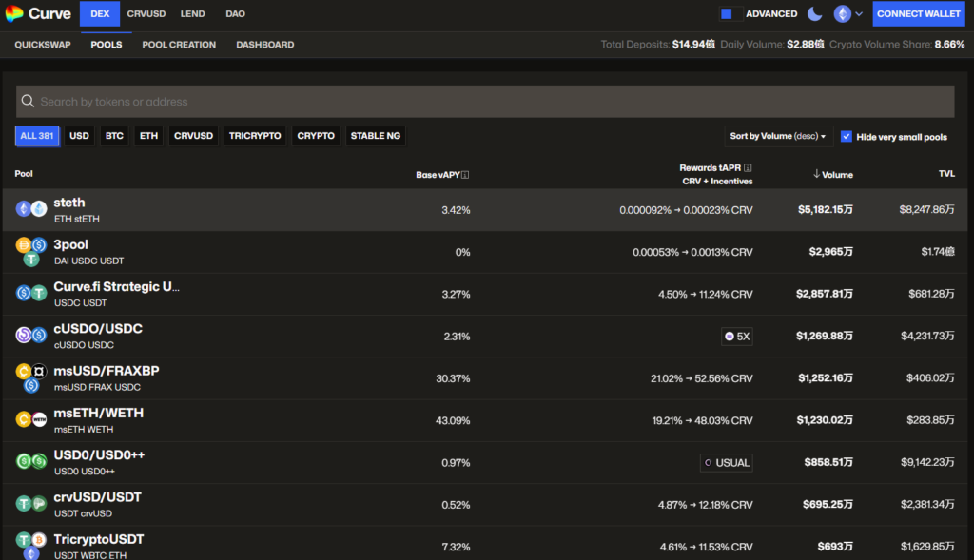Filter pools by CRYPTO
The width and height of the screenshot is (974, 560).
316,136
